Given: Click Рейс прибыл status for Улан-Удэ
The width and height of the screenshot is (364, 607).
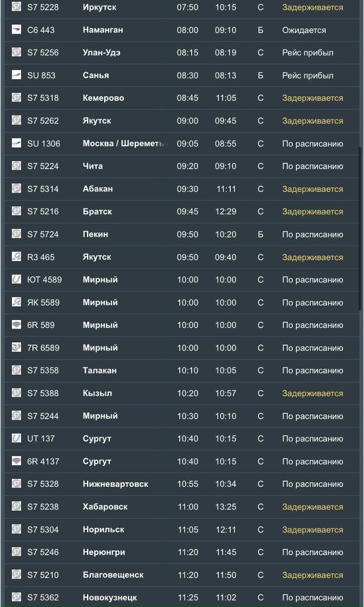Looking at the screenshot, I should (308, 52).
